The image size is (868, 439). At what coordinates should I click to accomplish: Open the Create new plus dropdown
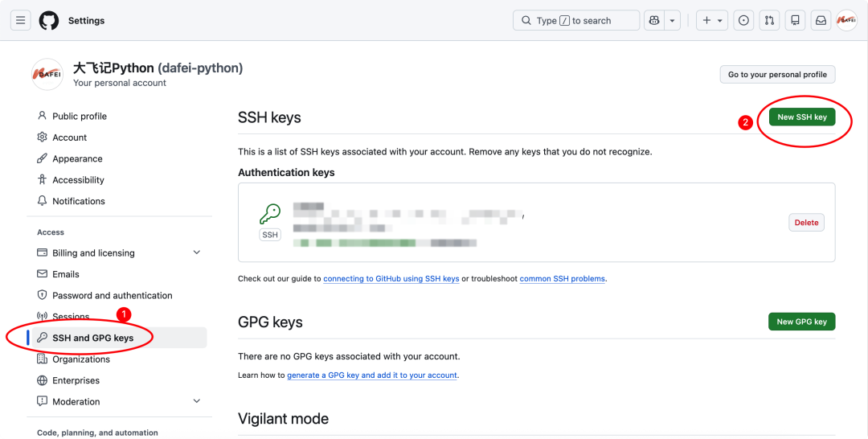(712, 20)
